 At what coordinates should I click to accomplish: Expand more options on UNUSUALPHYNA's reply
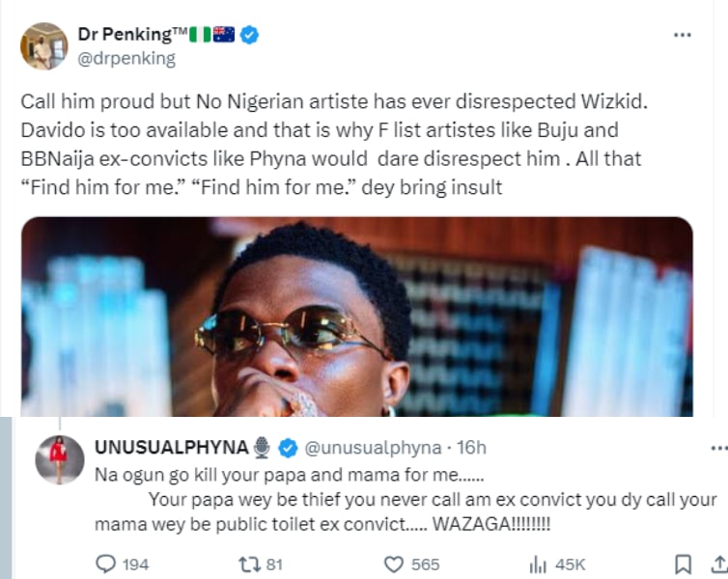[718, 447]
